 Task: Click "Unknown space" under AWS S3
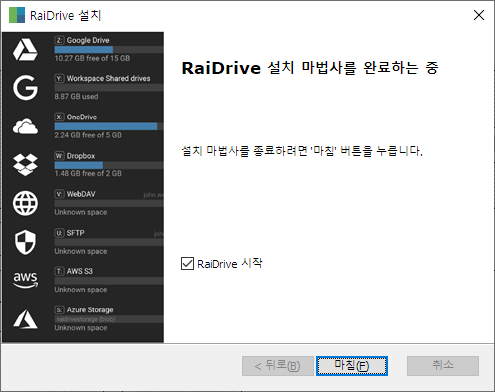pyautogui.click(x=81, y=290)
